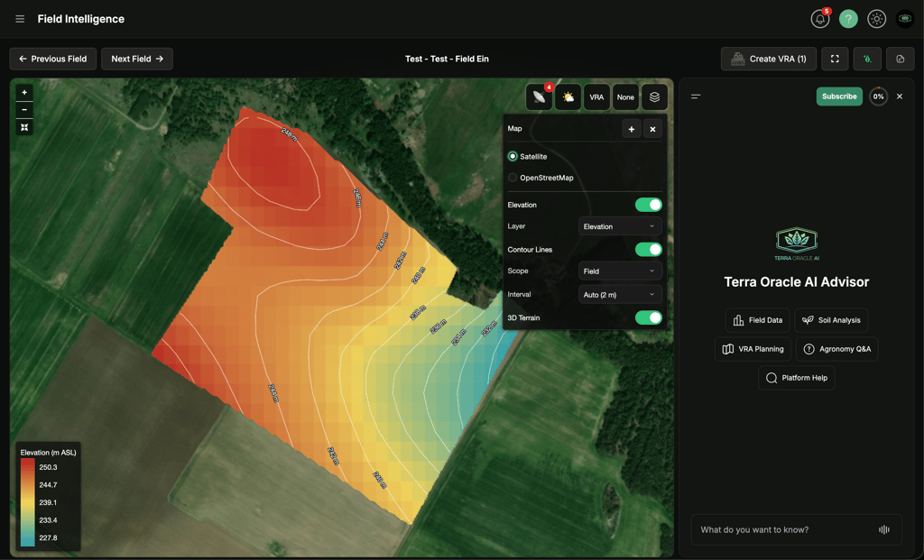
Task: Fit map to field extent
Action: click(24, 127)
